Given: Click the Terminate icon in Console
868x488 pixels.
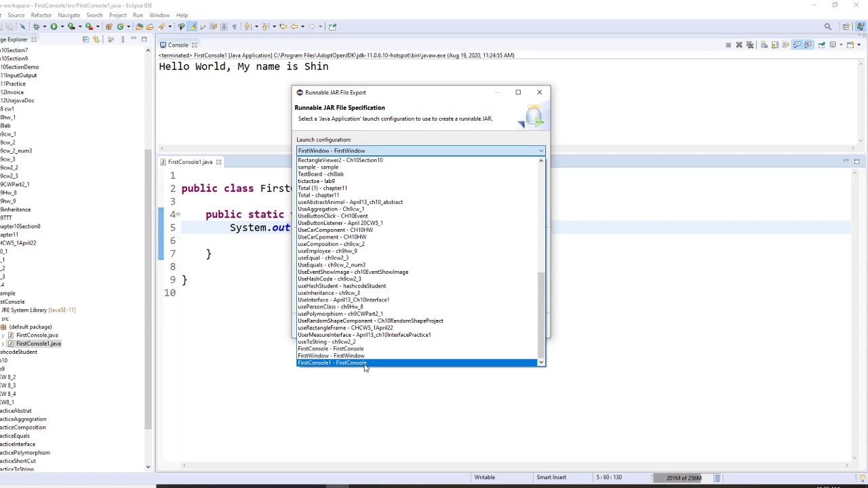Looking at the screenshot, I should pos(728,45).
